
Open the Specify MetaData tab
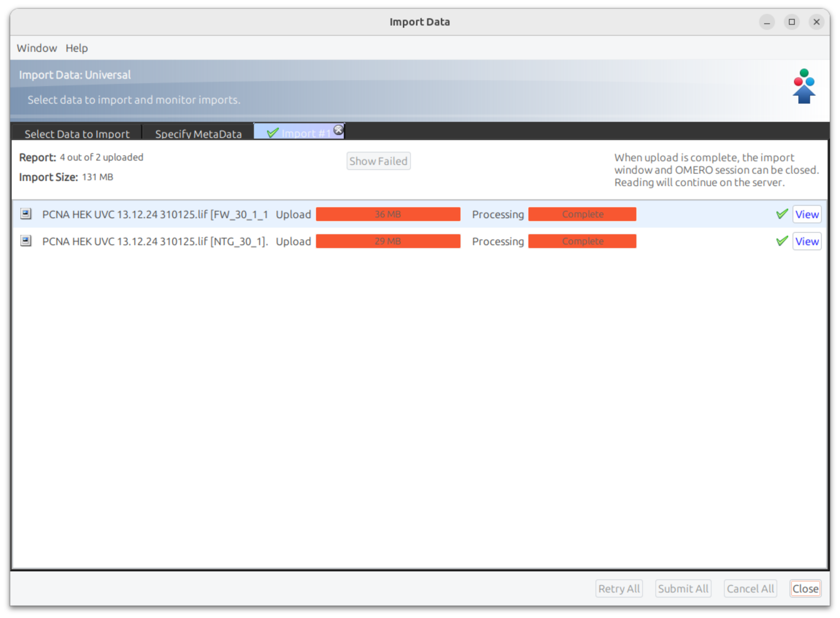coord(198,134)
